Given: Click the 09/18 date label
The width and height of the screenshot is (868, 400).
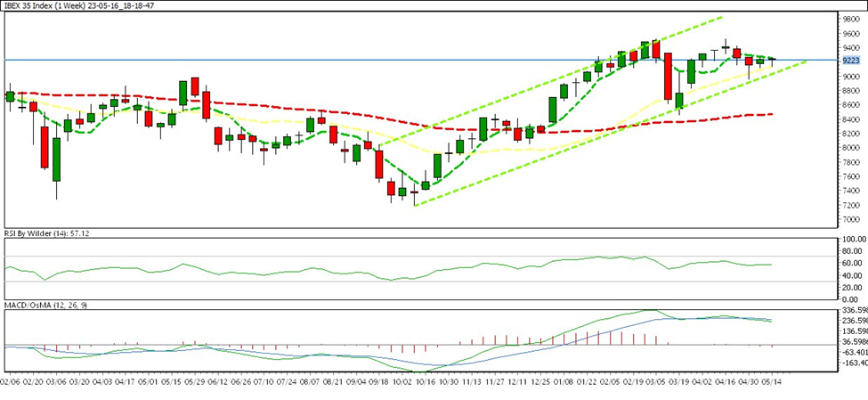Looking at the screenshot, I should coord(379,382).
